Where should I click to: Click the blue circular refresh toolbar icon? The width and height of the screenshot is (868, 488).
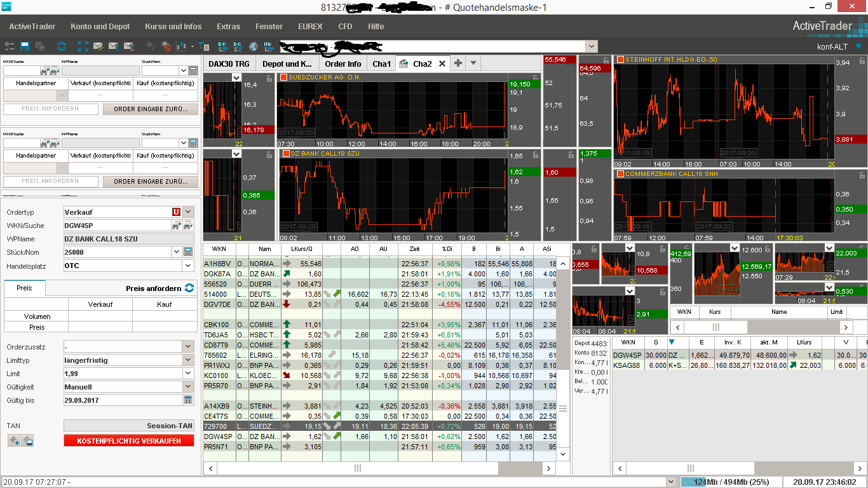[62, 46]
